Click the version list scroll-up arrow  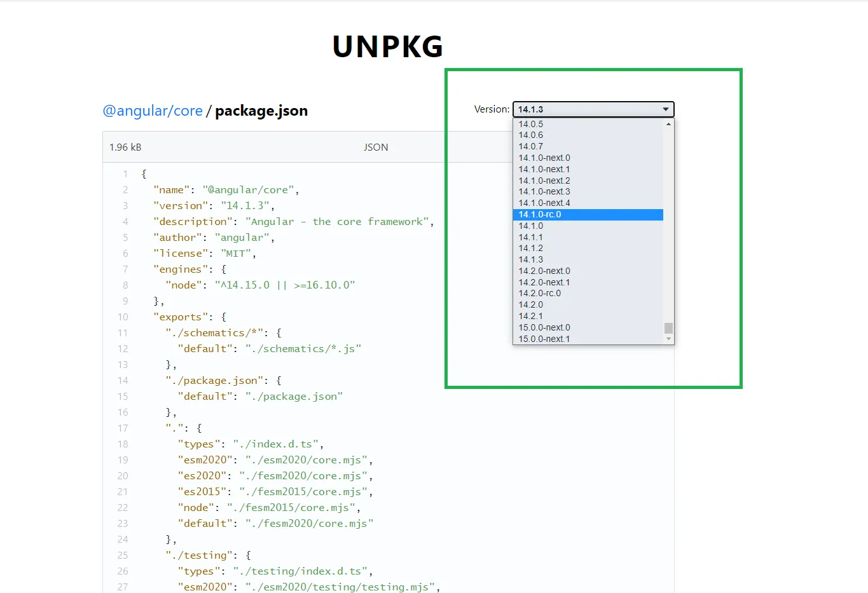click(x=668, y=124)
